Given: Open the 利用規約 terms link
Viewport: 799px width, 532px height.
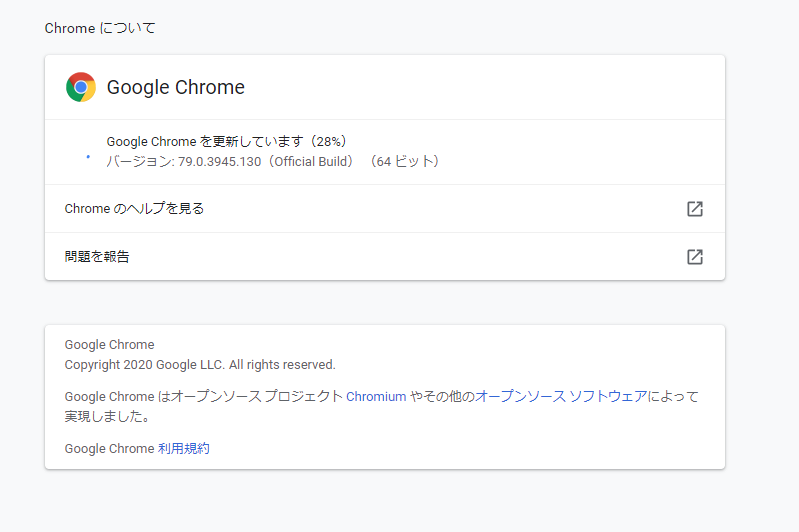Looking at the screenshot, I should pos(184,449).
